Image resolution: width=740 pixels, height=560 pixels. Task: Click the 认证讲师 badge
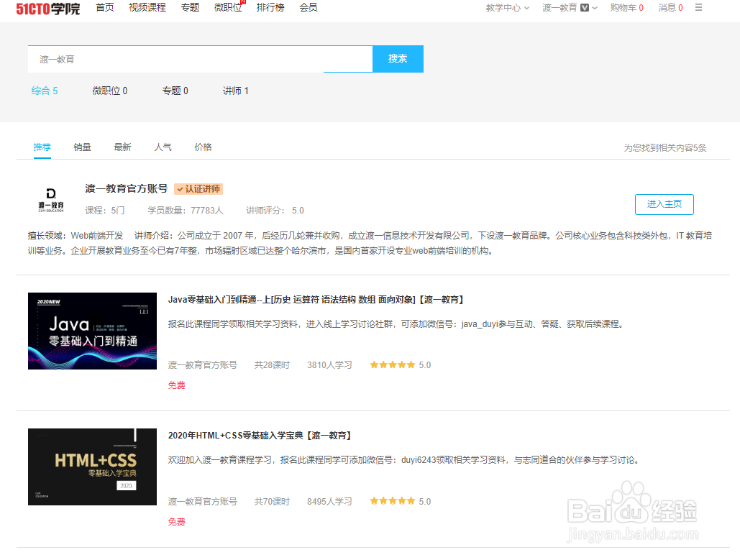[x=198, y=189]
